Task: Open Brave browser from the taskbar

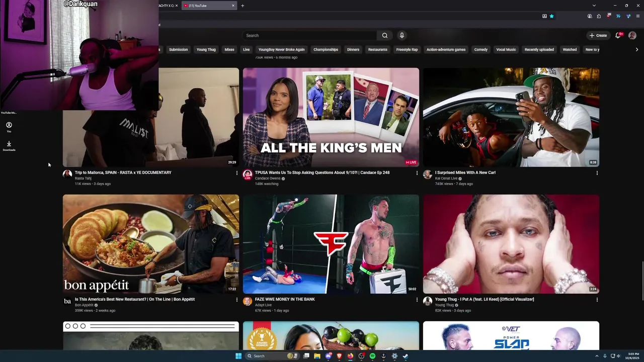Action: (339, 356)
